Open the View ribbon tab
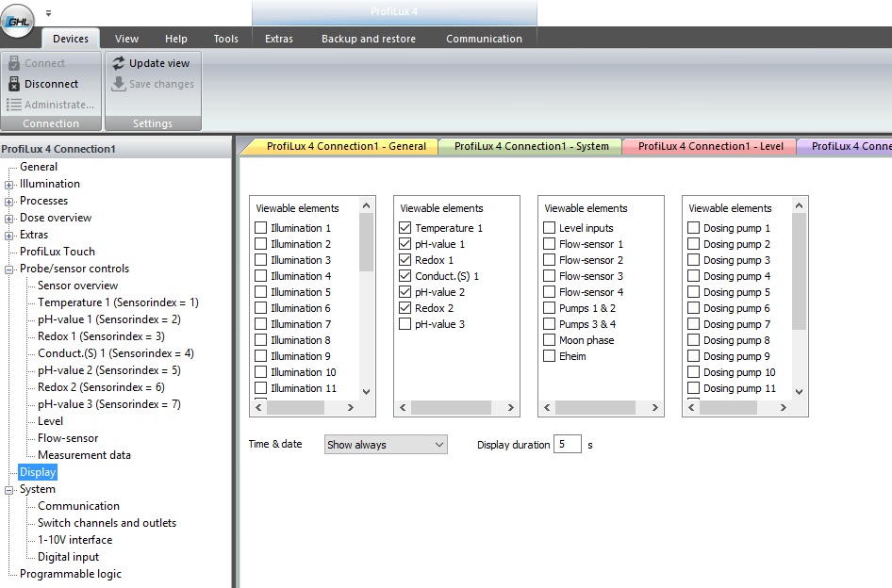The width and height of the screenshot is (892, 588). (126, 39)
